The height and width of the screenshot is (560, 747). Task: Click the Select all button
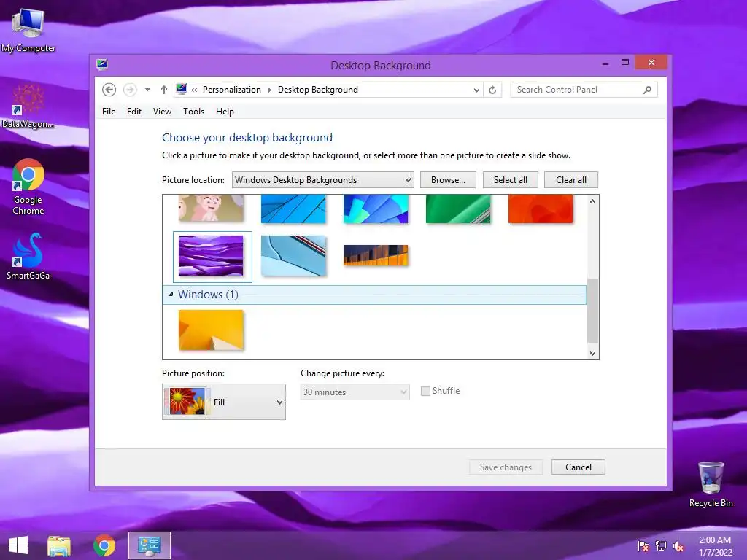point(510,180)
